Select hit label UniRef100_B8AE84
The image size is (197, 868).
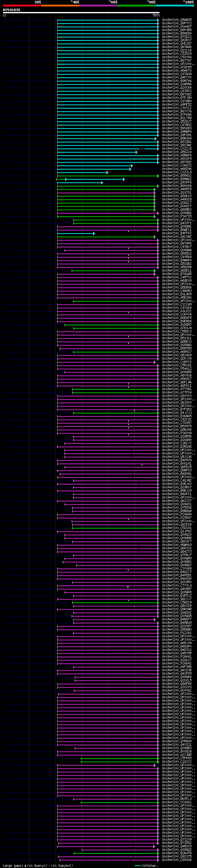177,33
